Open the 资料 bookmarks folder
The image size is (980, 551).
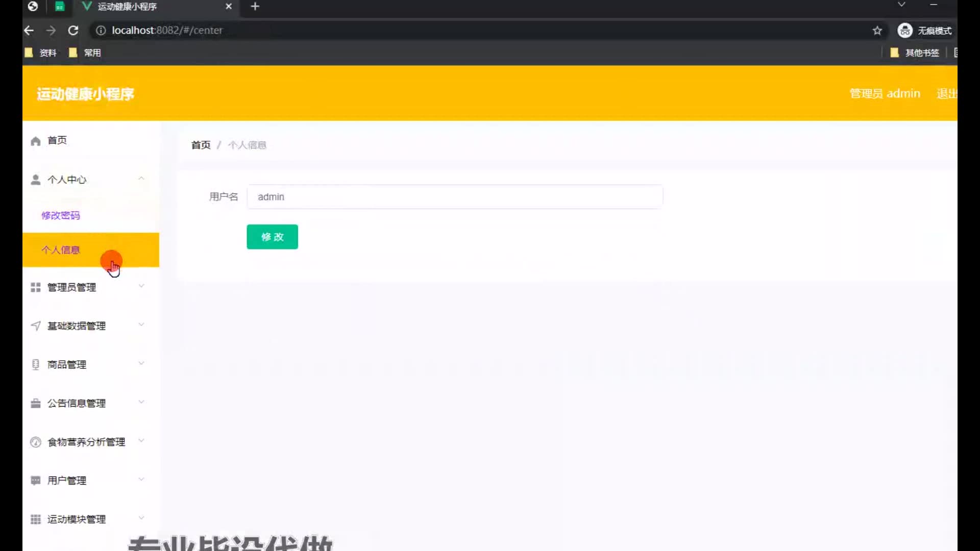40,53
